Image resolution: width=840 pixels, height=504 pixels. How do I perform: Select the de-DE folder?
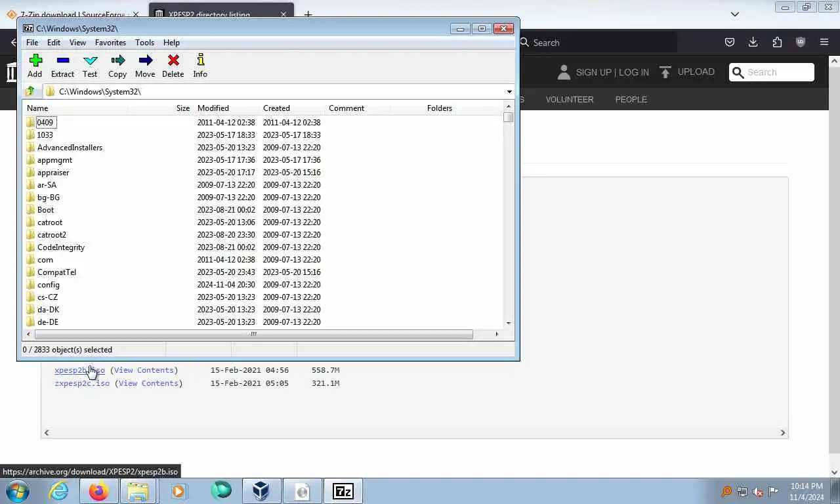click(48, 322)
